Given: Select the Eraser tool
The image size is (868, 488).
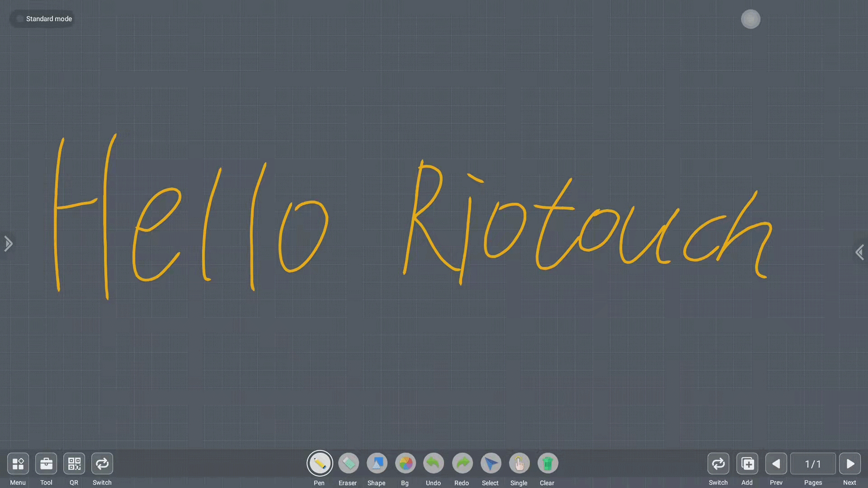Looking at the screenshot, I should coord(348,463).
